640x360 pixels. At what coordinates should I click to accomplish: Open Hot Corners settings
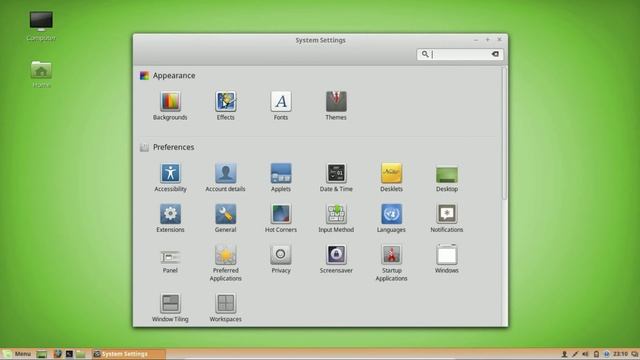(281, 218)
